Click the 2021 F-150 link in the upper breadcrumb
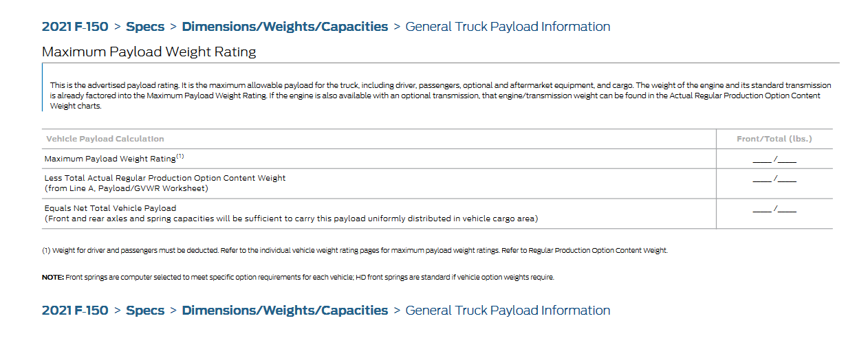Screen dimensions: 868x347 [75, 27]
